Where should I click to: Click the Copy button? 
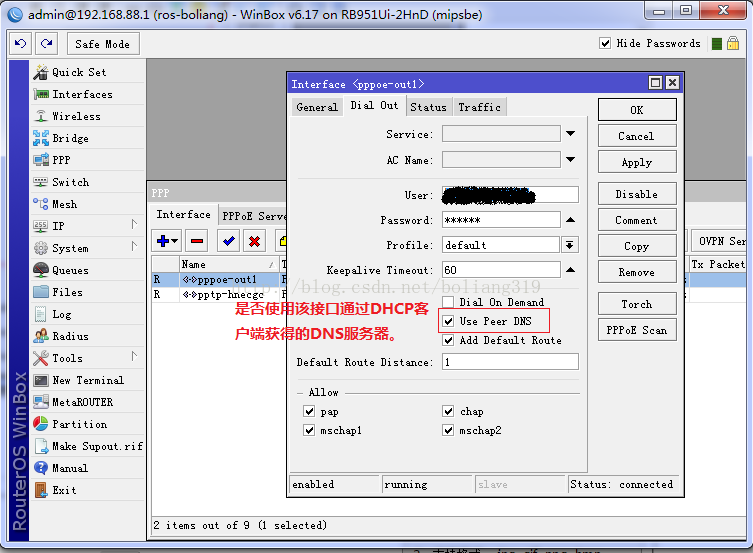pyautogui.click(x=637, y=246)
